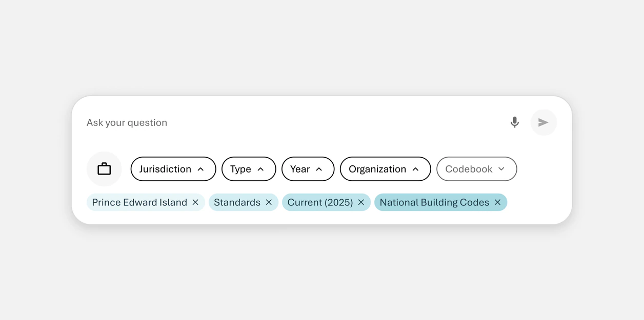Remove the Standards filter chip
The width and height of the screenshot is (644, 320).
(269, 202)
